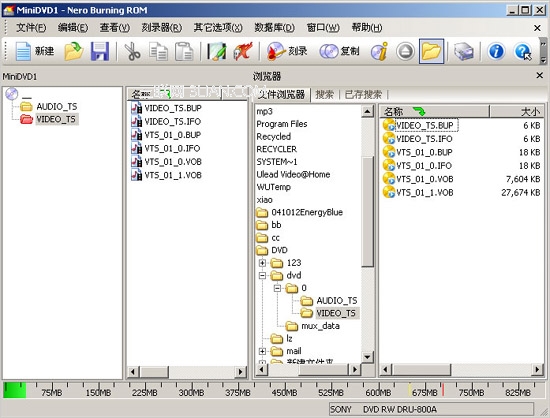
Task: Open the 查看(V) menu
Action: [114, 27]
